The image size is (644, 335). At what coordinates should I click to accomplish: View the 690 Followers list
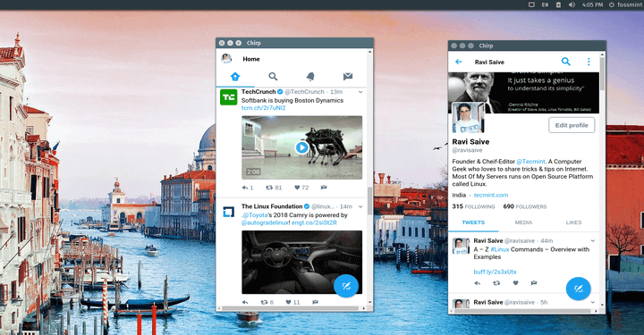point(525,206)
